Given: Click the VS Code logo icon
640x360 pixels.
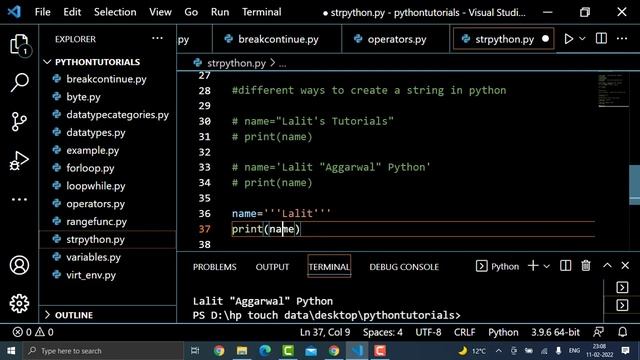Looking at the screenshot, I should point(14,11).
